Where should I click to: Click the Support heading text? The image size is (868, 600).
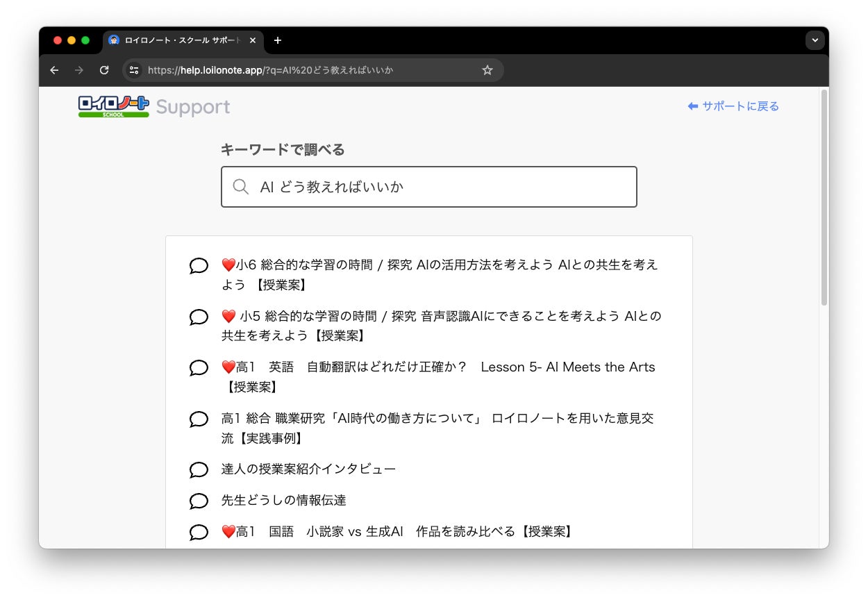[193, 107]
